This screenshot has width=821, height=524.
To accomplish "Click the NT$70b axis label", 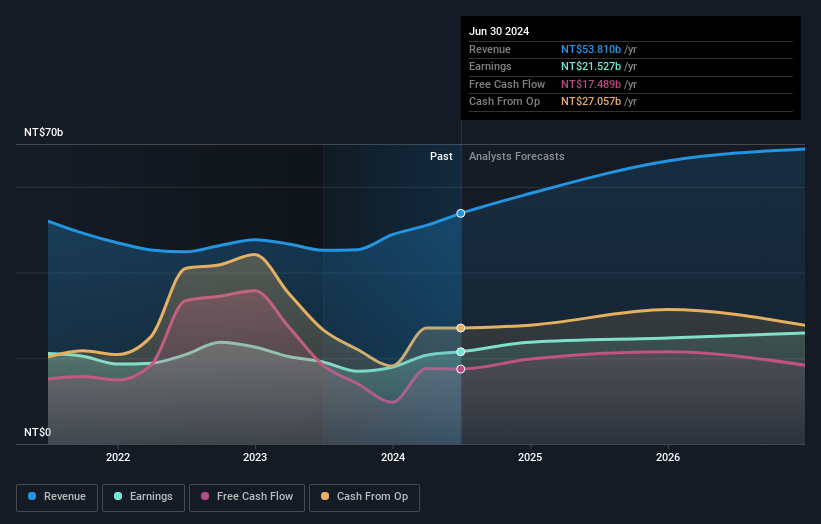I will [x=43, y=132].
